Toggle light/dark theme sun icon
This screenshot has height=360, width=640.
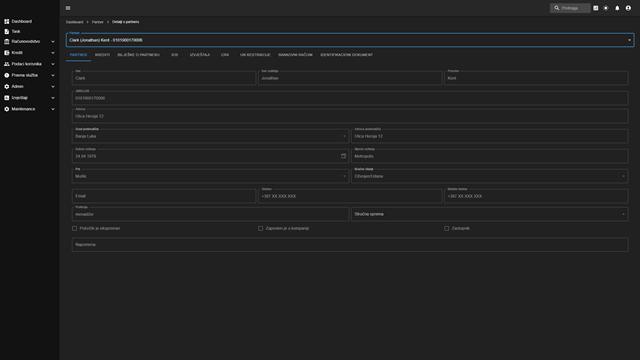pyautogui.click(x=606, y=8)
